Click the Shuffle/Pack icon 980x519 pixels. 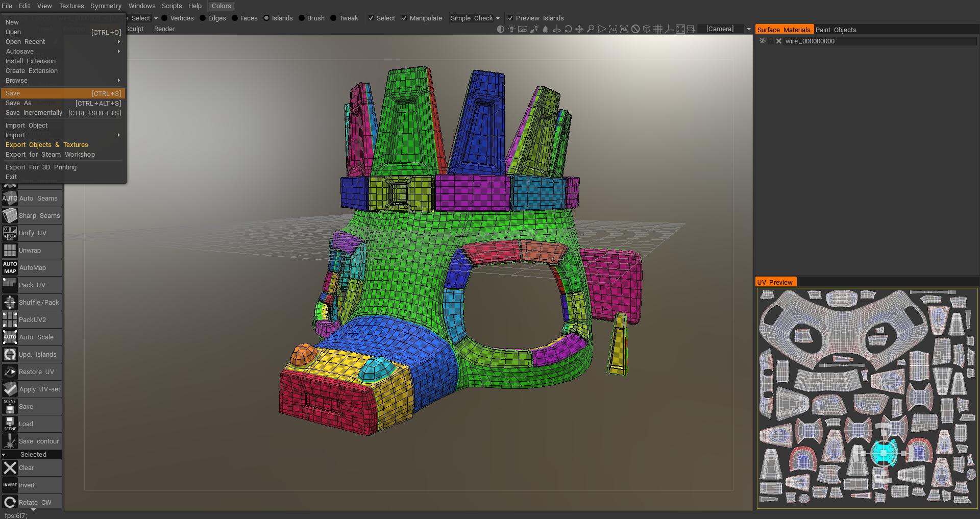10,303
